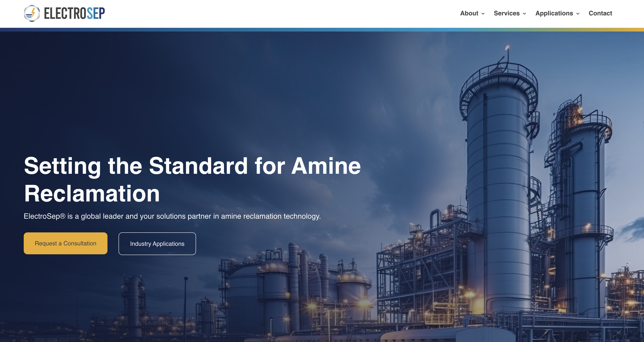Screen dimensions: 644x342
Task: Click the gradient accent bar below the header
Action: pyautogui.click(x=322, y=29)
